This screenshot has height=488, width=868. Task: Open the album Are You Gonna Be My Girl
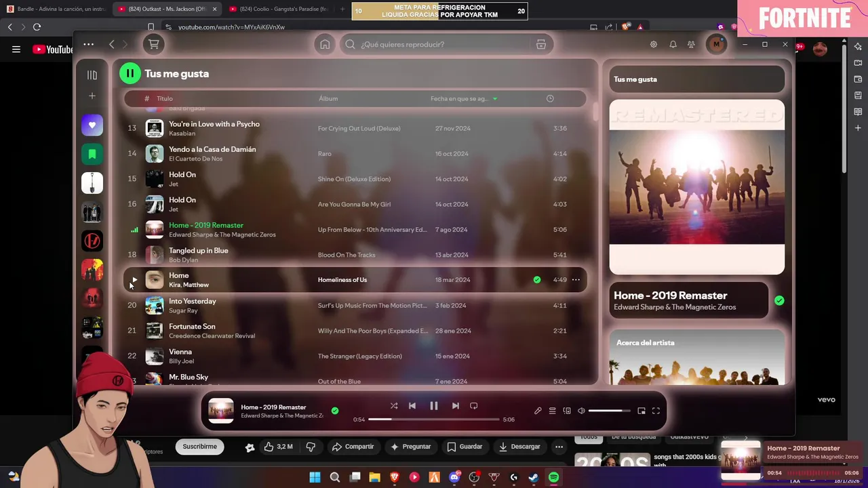[354, 204]
